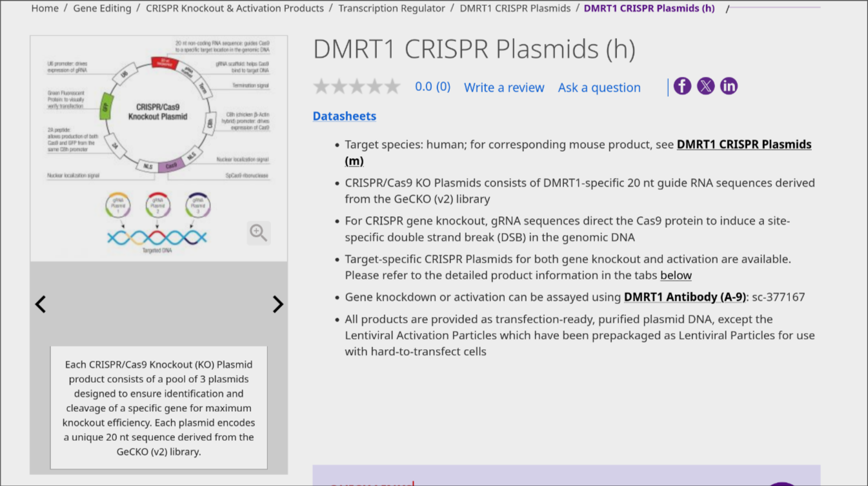The image size is (868, 486).
Task: Share product on LinkedIn icon
Action: click(729, 86)
